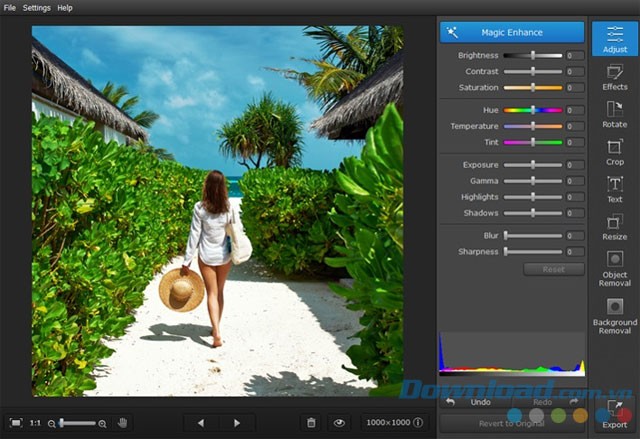This screenshot has height=439, width=640.
Task: Go to the next photo arrow
Action: 237,423
